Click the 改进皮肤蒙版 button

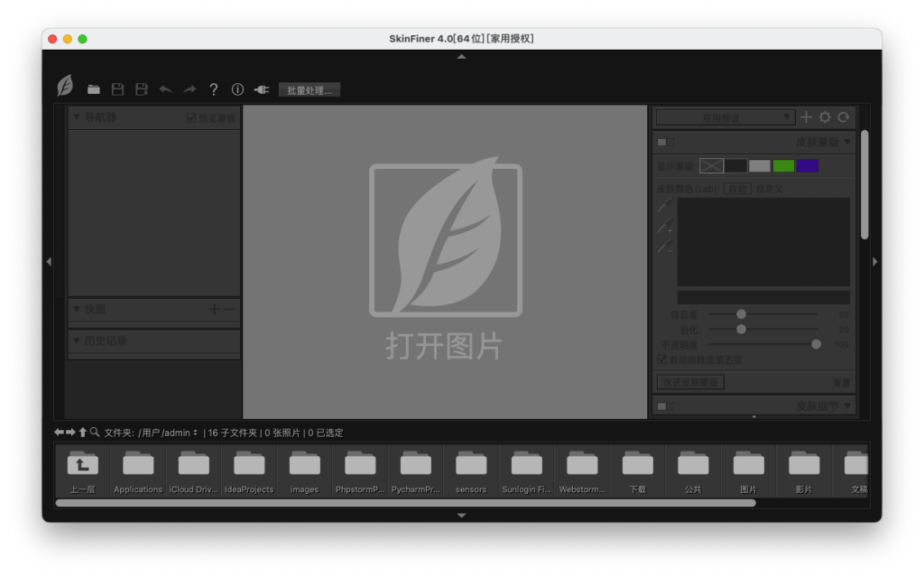(690, 382)
